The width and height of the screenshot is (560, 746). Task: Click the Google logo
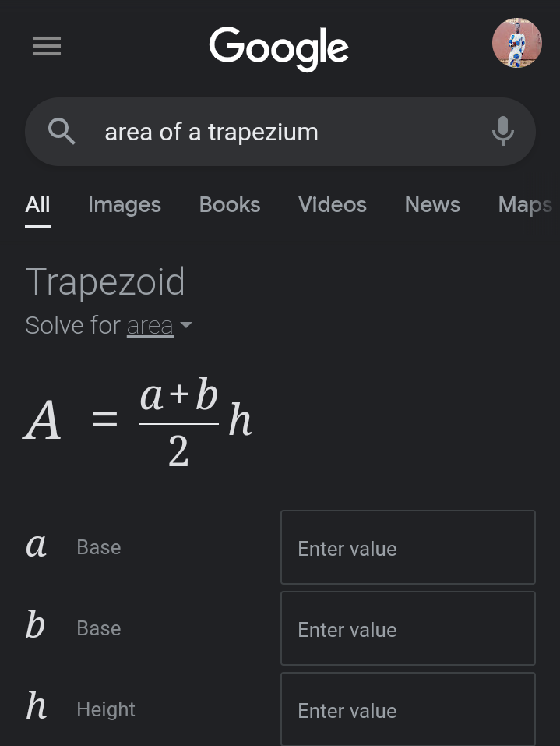279,48
